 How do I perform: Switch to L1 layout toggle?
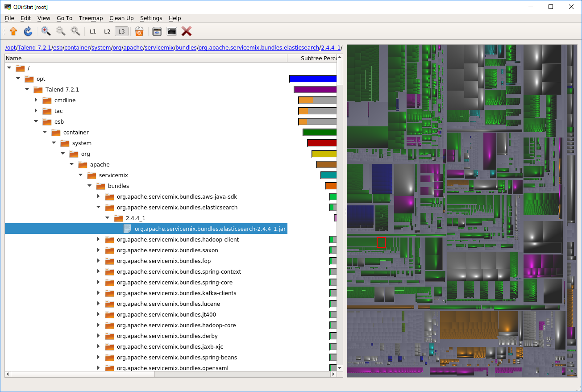[x=93, y=31]
